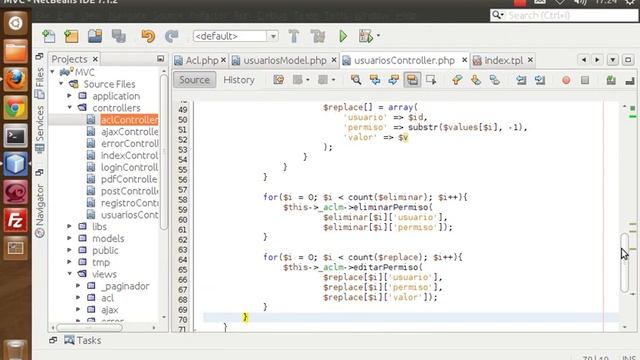
Task: Click the Undo arrow icon
Action: (x=148, y=36)
